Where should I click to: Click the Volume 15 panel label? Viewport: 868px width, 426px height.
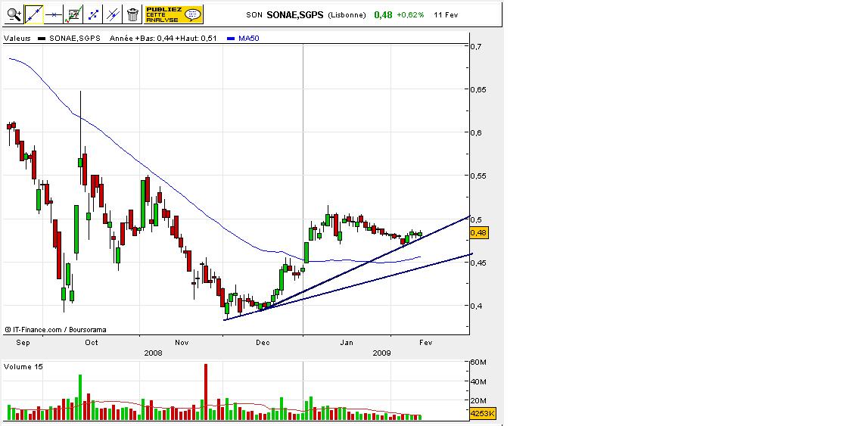tap(23, 366)
